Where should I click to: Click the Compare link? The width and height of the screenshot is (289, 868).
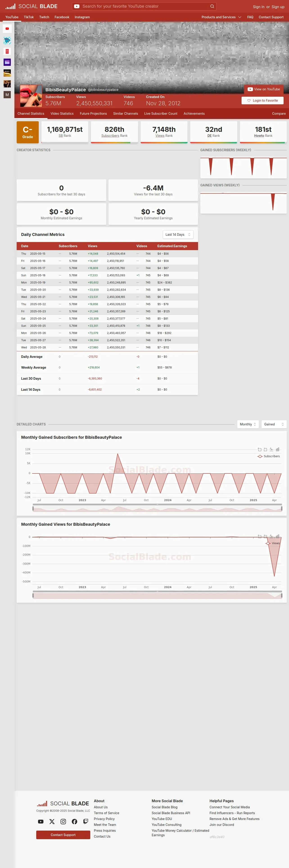279,114
